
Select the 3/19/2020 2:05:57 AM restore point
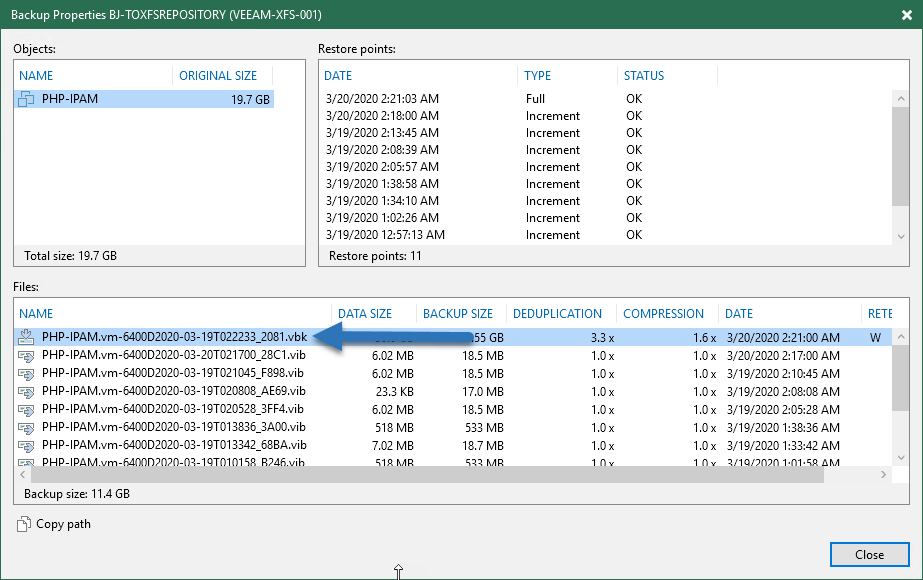click(x=606, y=167)
